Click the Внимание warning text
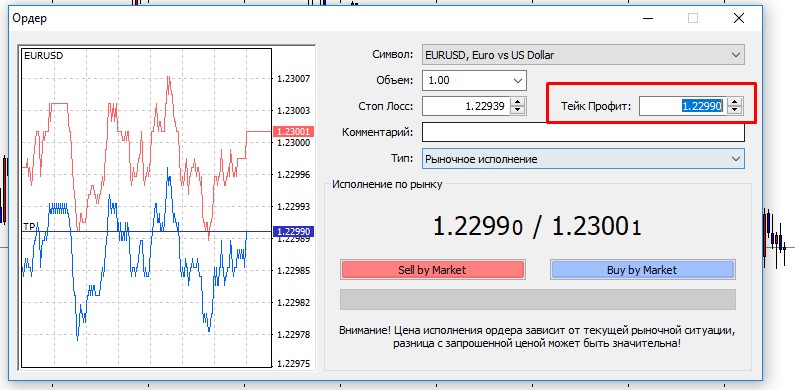This screenshot has height=390, width=795. 537,337
